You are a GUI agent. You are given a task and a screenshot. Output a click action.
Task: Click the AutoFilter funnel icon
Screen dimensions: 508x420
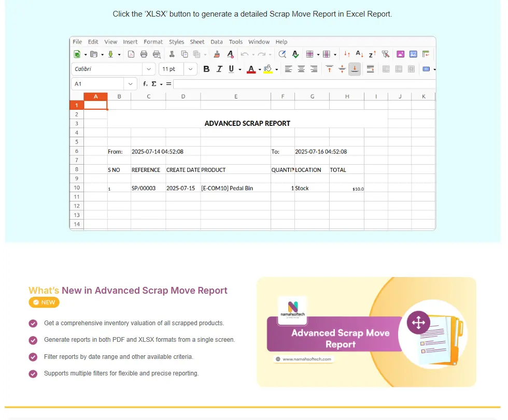385,54
